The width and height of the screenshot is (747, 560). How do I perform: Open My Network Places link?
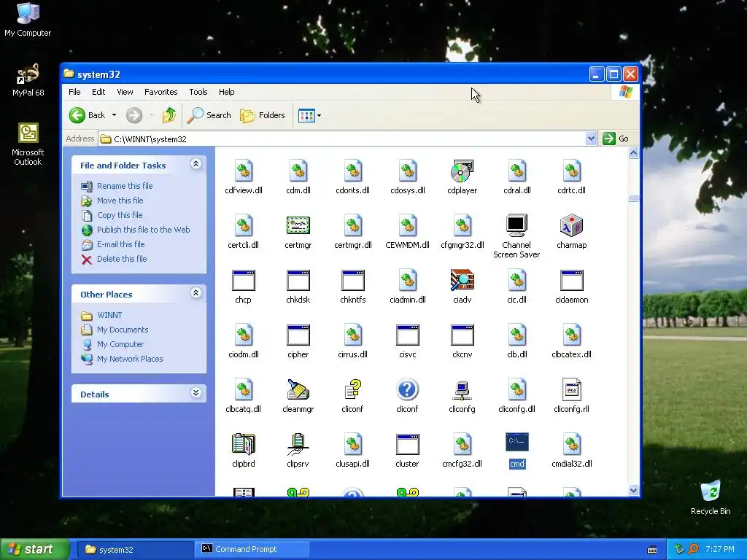coord(130,359)
